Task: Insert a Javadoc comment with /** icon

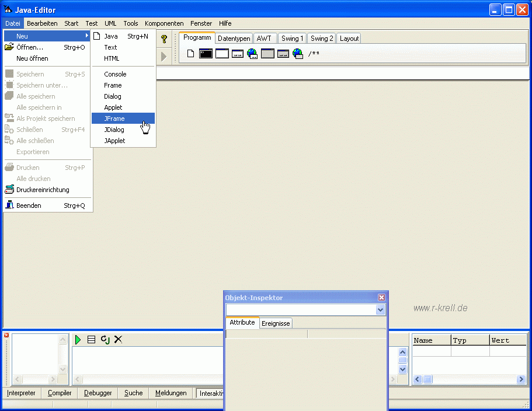Action: click(x=314, y=54)
